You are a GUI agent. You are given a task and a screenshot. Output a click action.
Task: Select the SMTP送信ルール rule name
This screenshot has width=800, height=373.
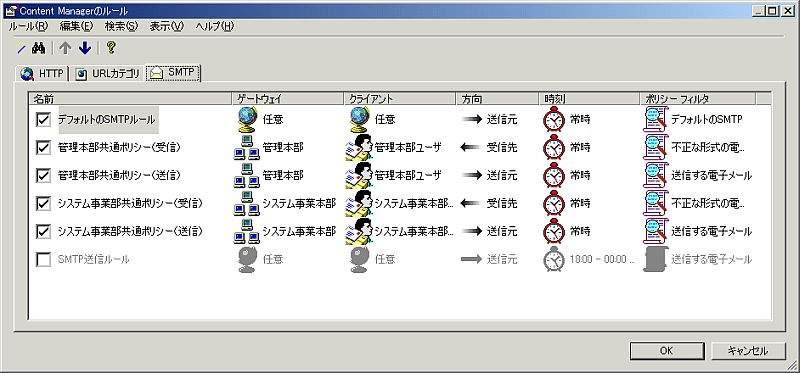[93, 260]
